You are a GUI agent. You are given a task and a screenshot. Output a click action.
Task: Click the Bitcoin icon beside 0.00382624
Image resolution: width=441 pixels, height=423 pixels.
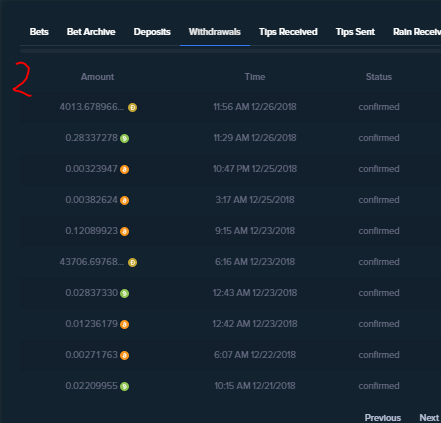click(124, 200)
